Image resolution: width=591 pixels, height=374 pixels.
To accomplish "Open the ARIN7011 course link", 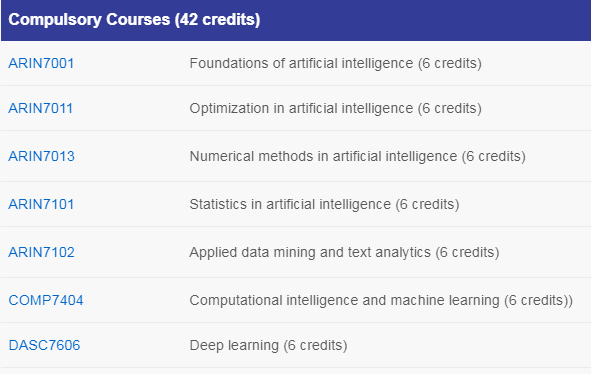I will tap(40, 108).
